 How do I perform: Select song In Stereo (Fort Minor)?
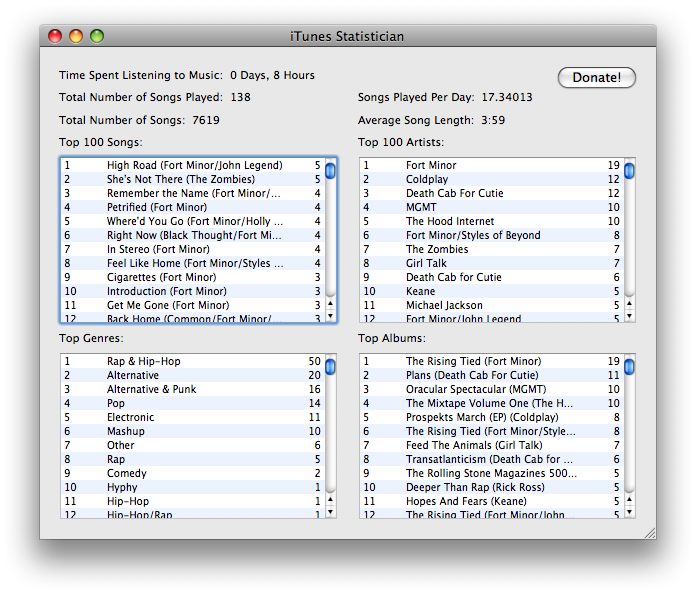point(193,249)
